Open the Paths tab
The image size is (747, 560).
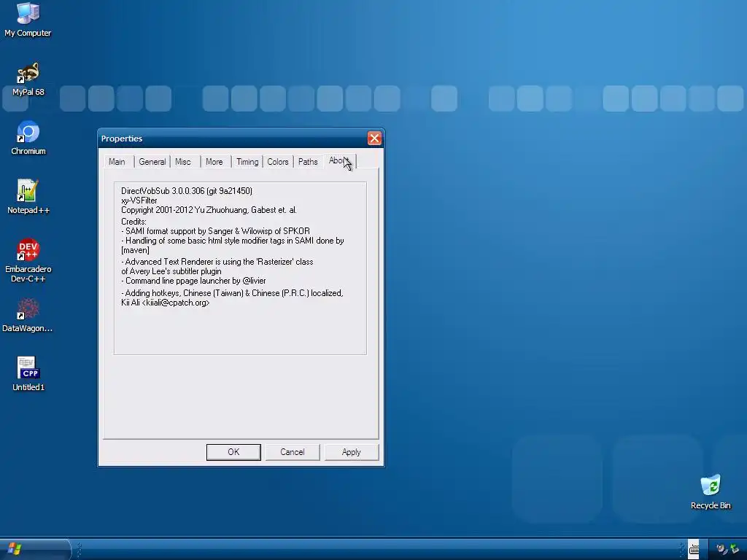coord(308,162)
